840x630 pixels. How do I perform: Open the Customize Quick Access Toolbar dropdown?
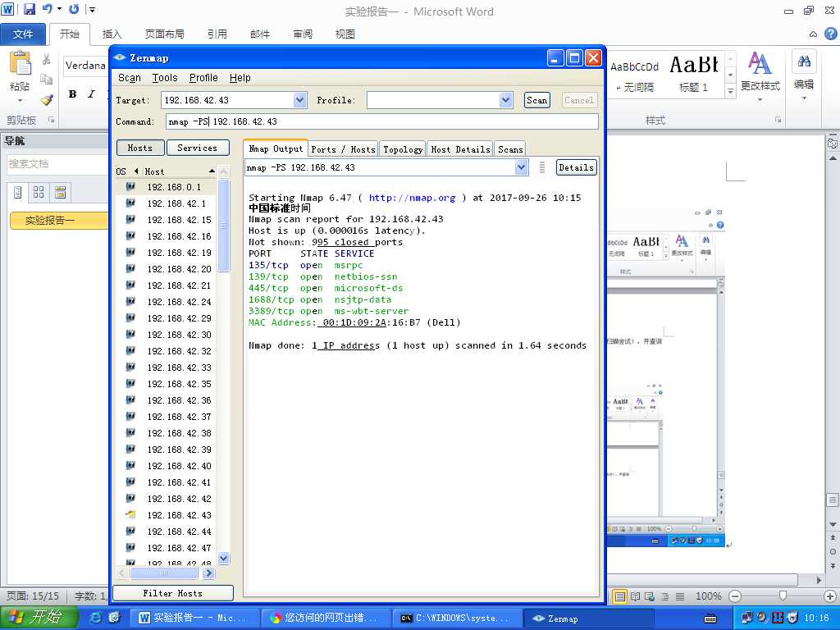pyautogui.click(x=92, y=9)
